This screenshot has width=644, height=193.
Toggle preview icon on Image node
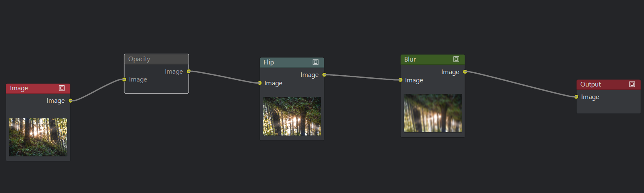[62, 88]
